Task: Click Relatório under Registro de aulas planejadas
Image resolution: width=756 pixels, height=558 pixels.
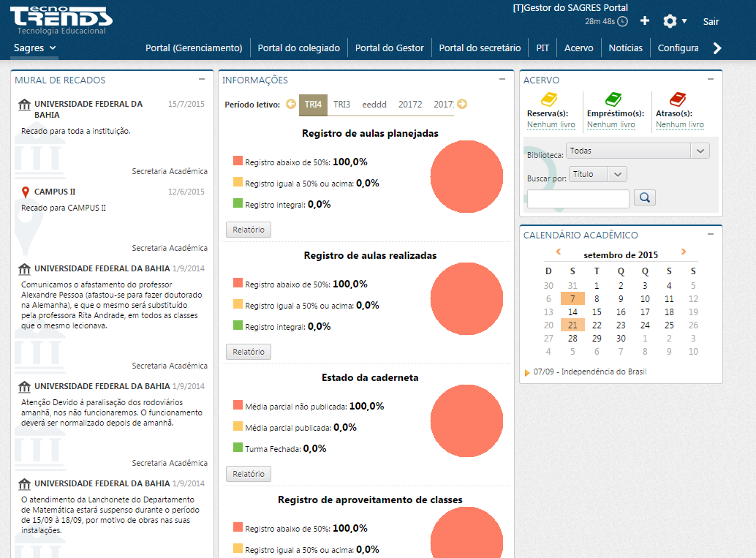Action: pyautogui.click(x=246, y=229)
